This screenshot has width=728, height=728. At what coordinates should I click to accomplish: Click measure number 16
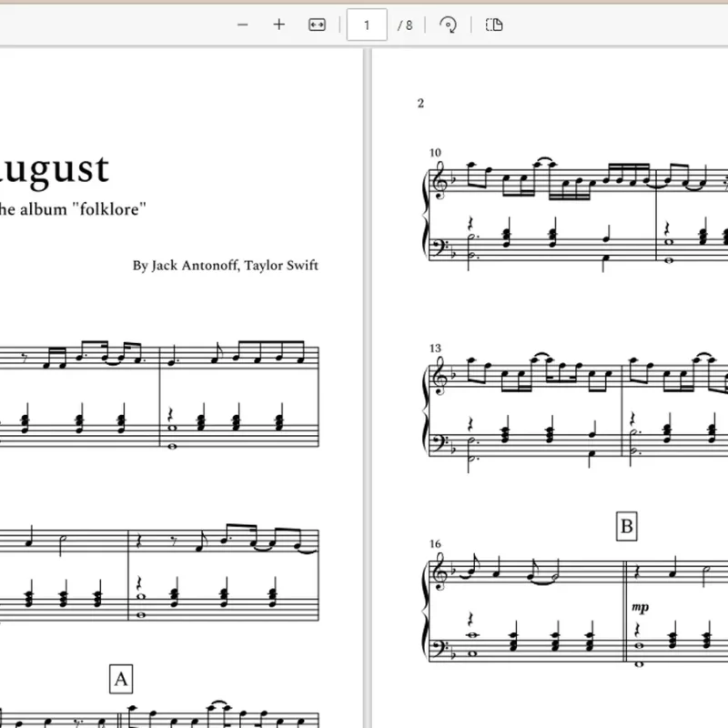435,543
